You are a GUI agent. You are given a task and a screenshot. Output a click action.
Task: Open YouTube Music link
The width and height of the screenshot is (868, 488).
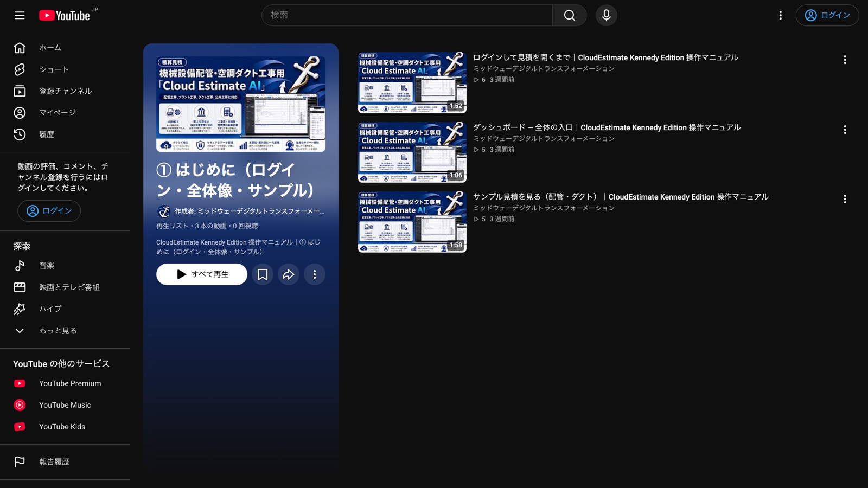tap(65, 405)
